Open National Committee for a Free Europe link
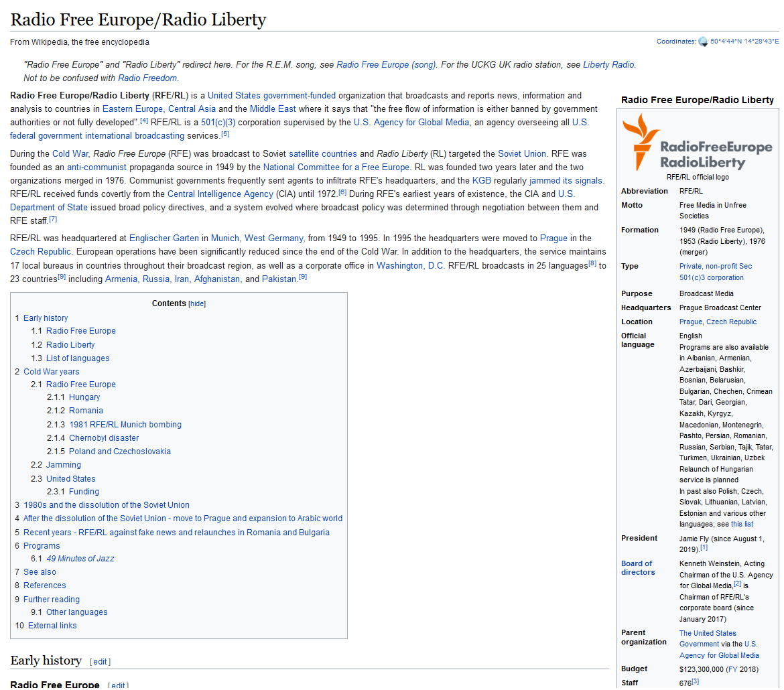784x690 pixels. [x=336, y=167]
